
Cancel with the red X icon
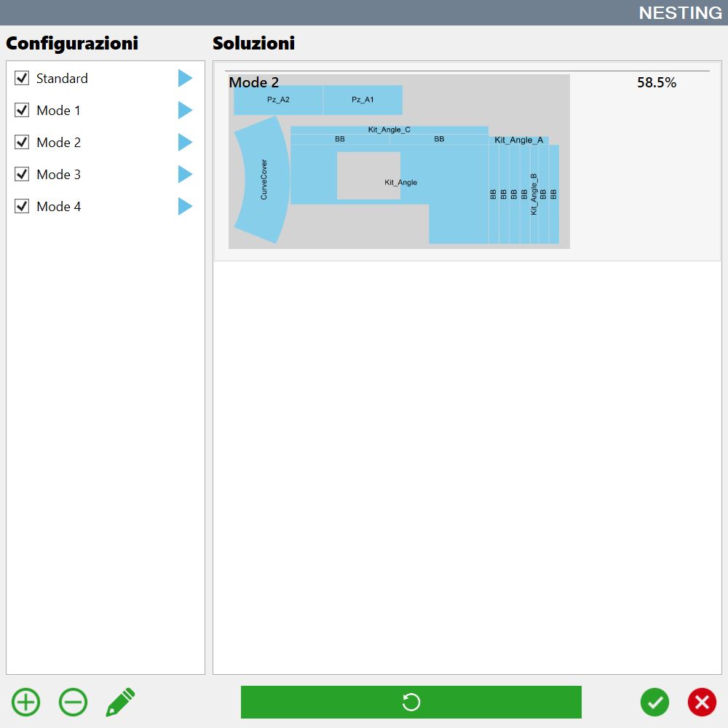702,702
